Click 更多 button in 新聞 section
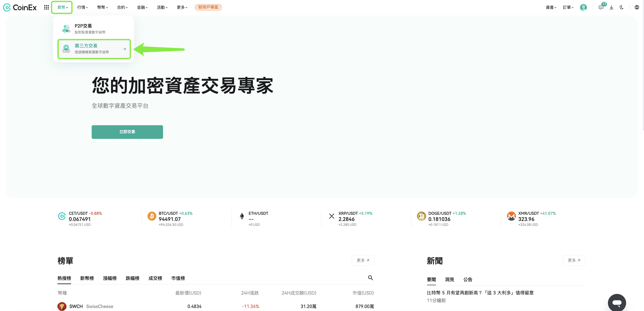This screenshot has height=311, width=644. [574, 260]
